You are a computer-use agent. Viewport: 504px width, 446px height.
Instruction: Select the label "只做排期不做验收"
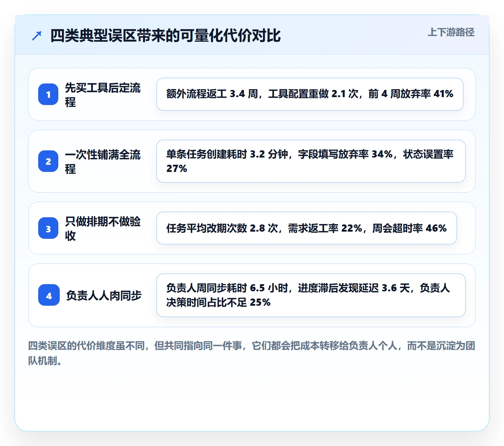103,228
